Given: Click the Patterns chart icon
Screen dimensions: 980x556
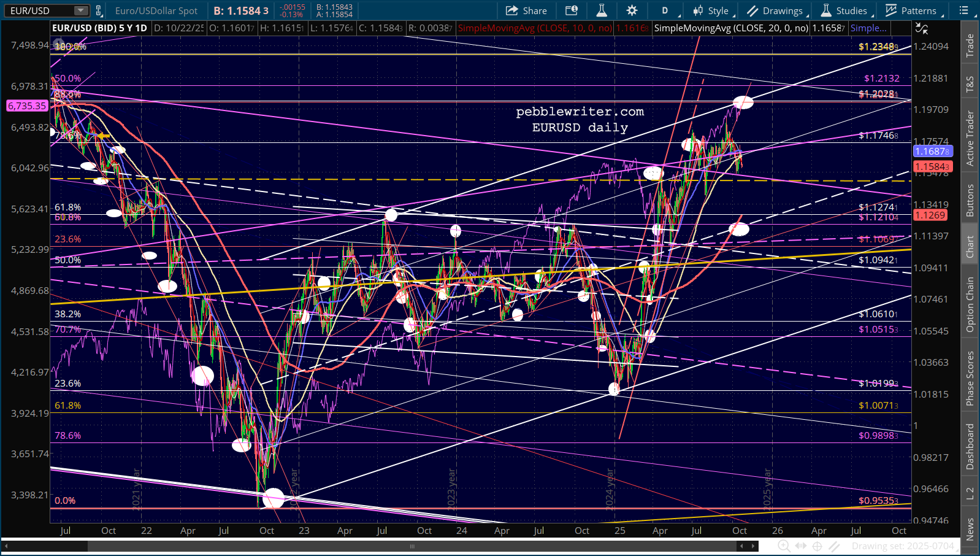Looking at the screenshot, I should pyautogui.click(x=891, y=10).
